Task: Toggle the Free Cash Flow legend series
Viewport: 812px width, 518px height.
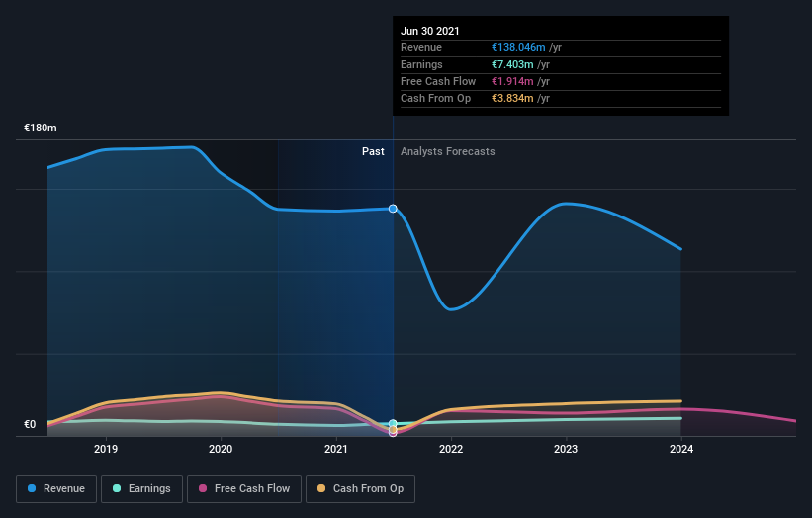Action: [x=244, y=489]
